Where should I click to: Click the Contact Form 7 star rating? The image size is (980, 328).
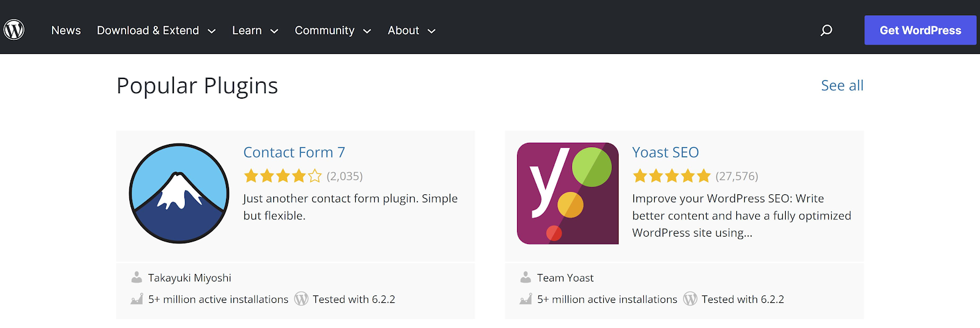(x=282, y=177)
